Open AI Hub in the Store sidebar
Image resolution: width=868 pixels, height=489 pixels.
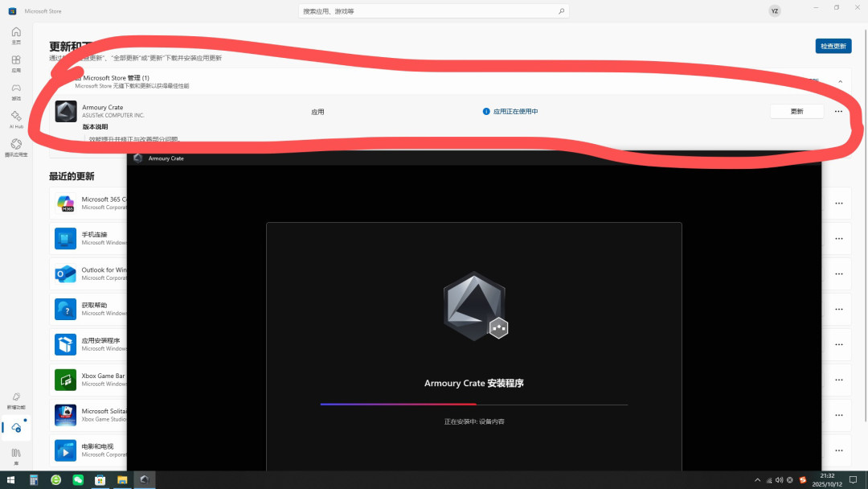coord(16,120)
